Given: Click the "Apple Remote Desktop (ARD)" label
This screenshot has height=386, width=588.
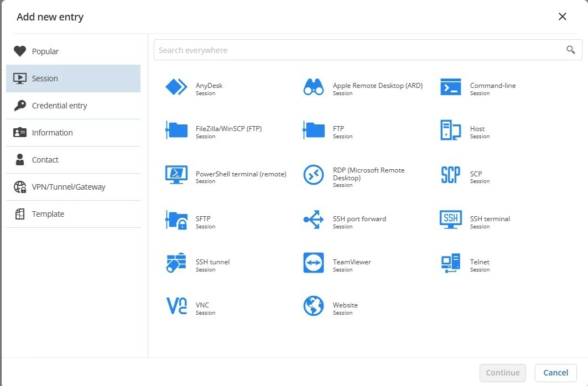Looking at the screenshot, I should [x=378, y=86].
